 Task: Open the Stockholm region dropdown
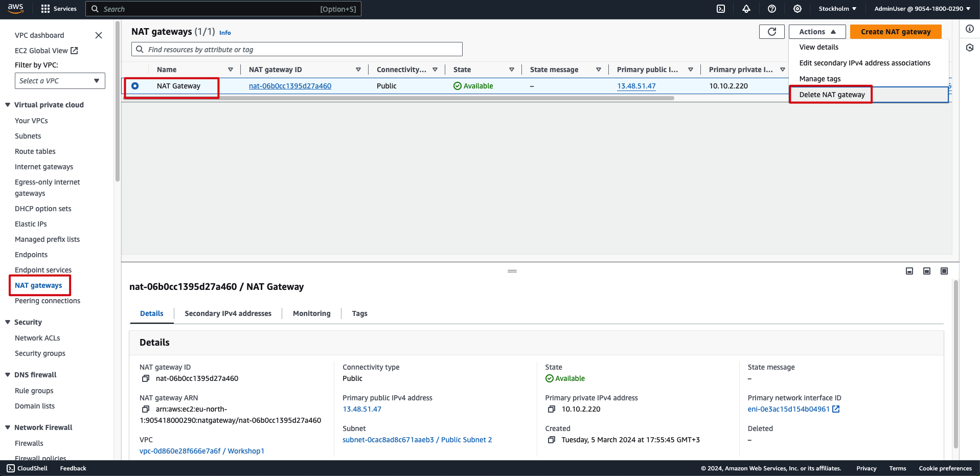pyautogui.click(x=837, y=9)
